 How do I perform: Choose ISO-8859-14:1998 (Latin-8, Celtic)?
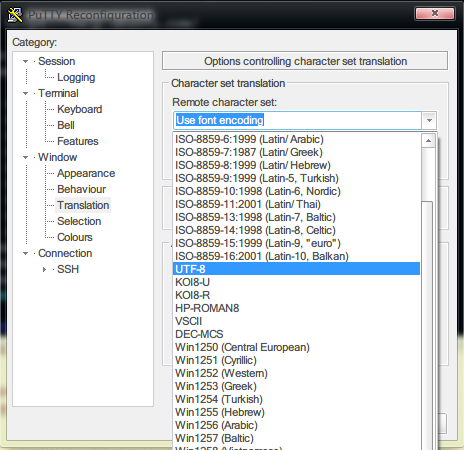[297, 230]
